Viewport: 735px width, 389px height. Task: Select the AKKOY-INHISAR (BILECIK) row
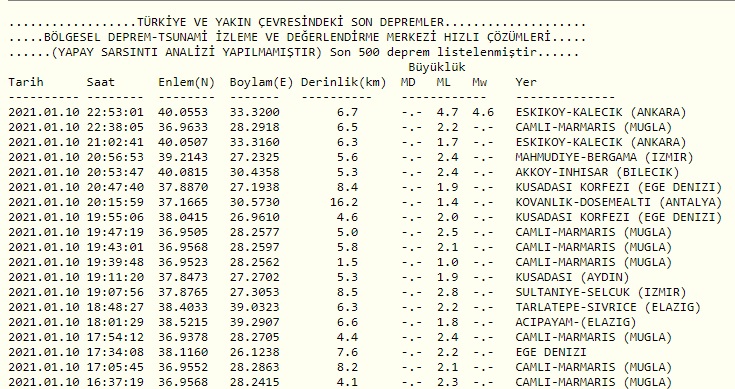point(344,172)
